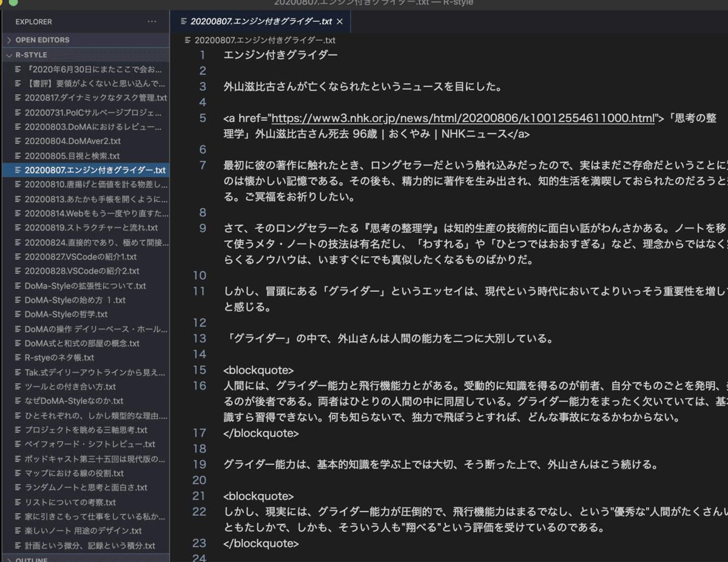
Task: Open 家に引きこもって仕事をしている私か… file
Action: tap(86, 516)
